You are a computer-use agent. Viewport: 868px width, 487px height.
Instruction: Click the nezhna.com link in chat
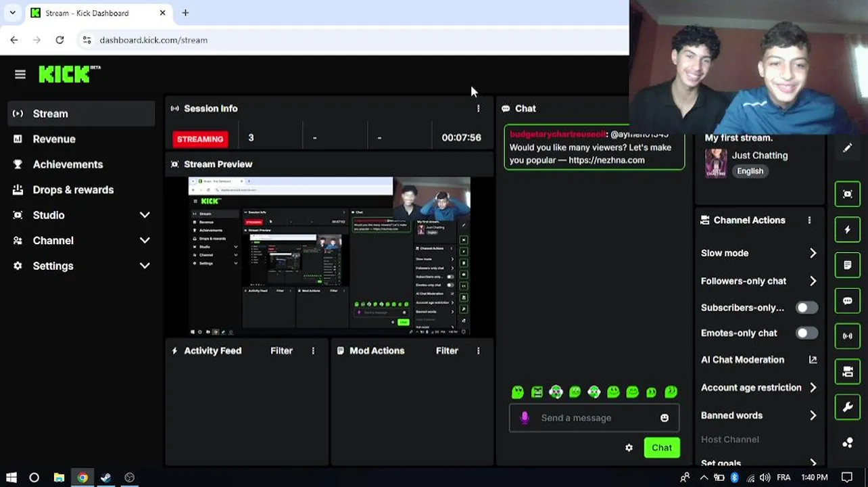coord(606,160)
